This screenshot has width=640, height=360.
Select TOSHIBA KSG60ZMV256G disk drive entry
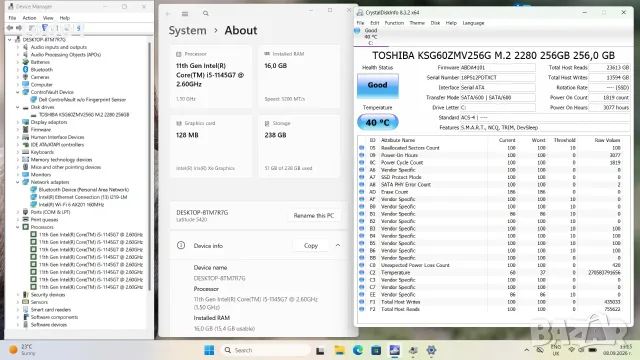coord(84,115)
